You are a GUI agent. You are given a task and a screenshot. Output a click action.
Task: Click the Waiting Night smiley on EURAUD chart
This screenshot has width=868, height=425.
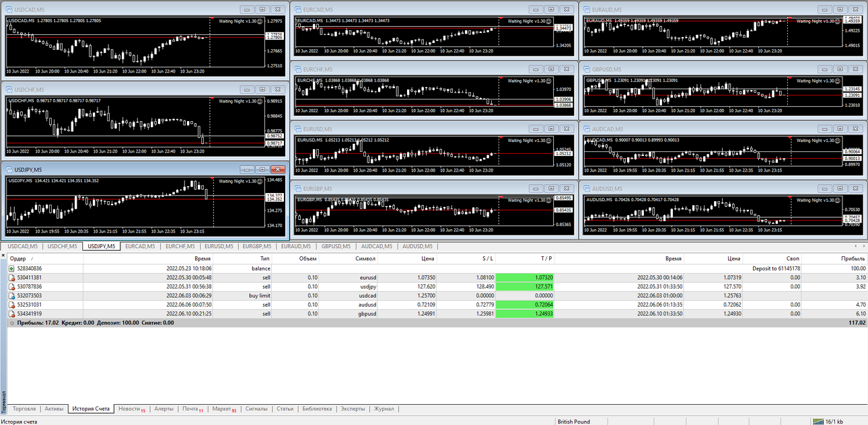tap(838, 21)
